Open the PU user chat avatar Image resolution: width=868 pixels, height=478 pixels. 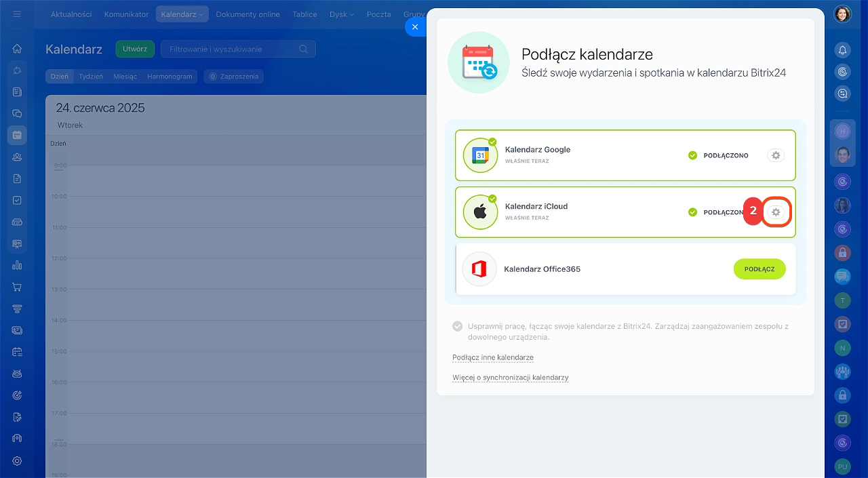(842, 466)
